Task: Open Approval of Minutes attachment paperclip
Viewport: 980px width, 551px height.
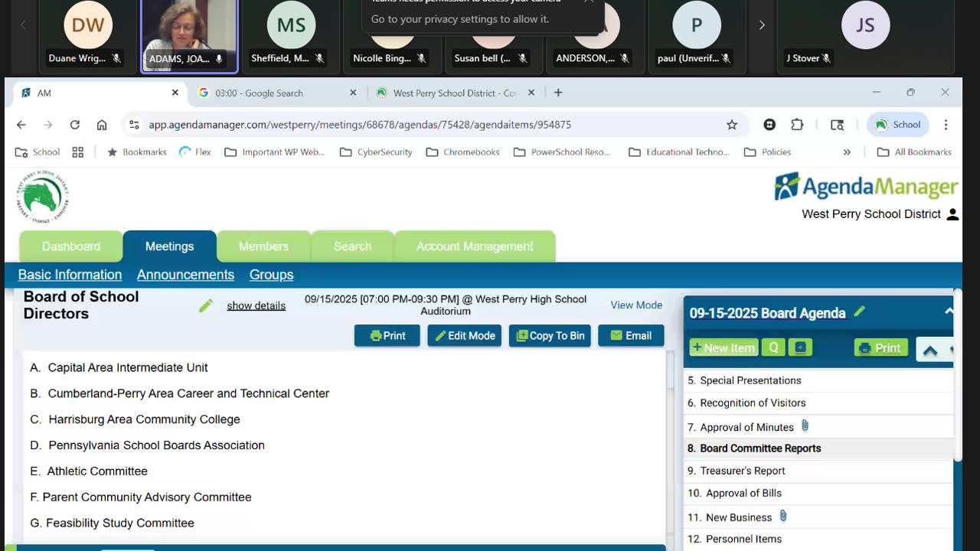Action: [x=805, y=425]
